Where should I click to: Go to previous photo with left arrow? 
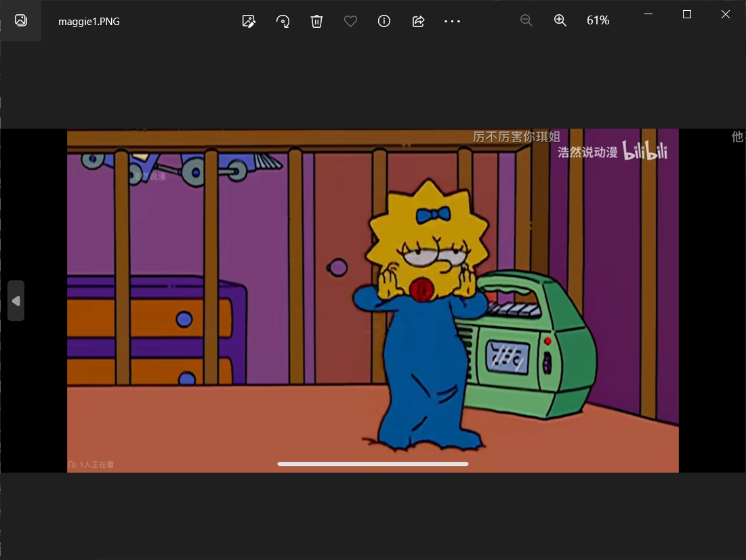[16, 301]
